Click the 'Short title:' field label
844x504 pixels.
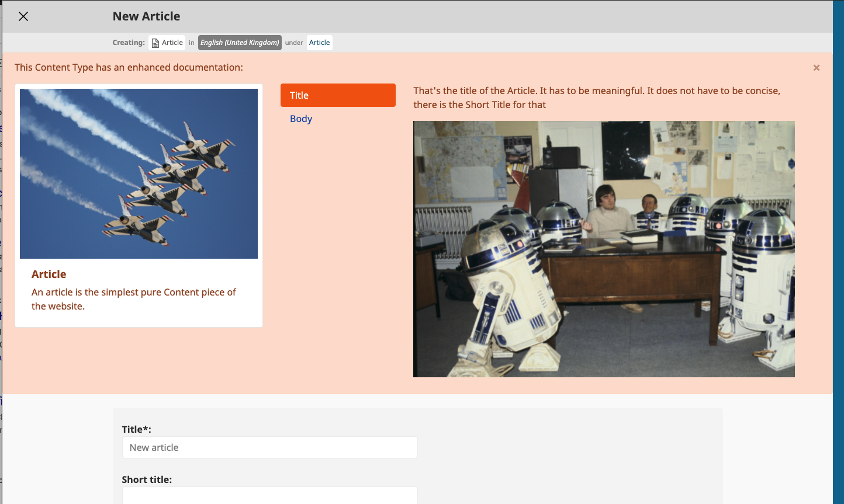point(147,479)
